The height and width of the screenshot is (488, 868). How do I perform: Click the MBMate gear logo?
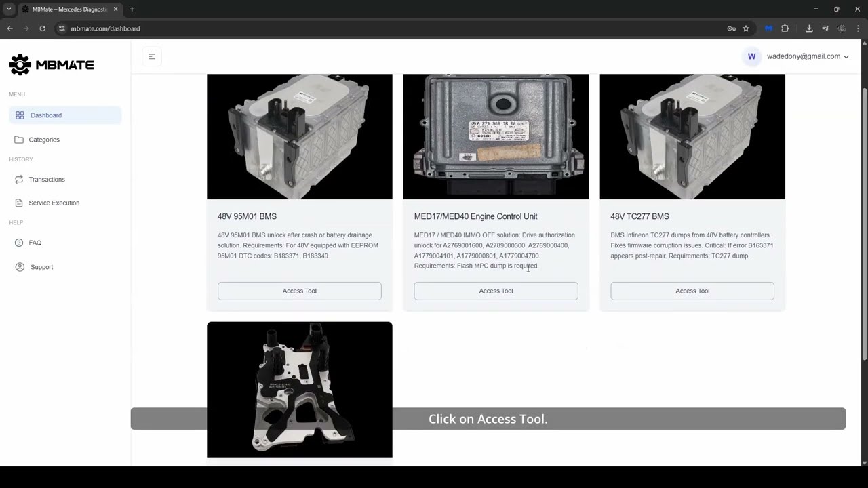pos(20,64)
